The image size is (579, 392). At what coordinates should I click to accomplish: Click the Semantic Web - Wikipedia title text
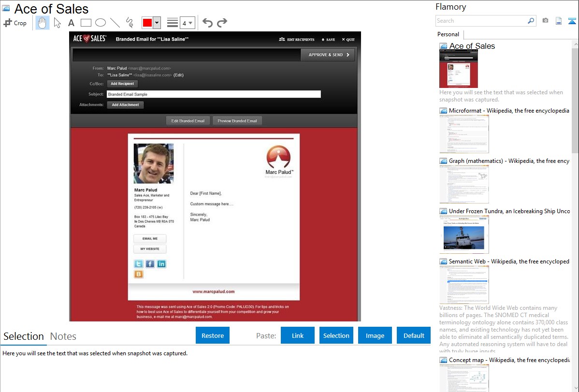(509, 261)
